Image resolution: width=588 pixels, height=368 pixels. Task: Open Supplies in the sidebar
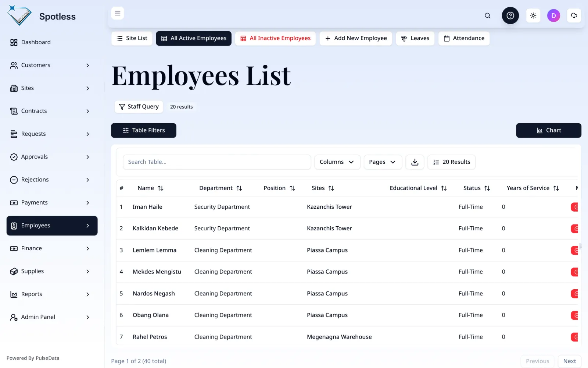pyautogui.click(x=52, y=271)
